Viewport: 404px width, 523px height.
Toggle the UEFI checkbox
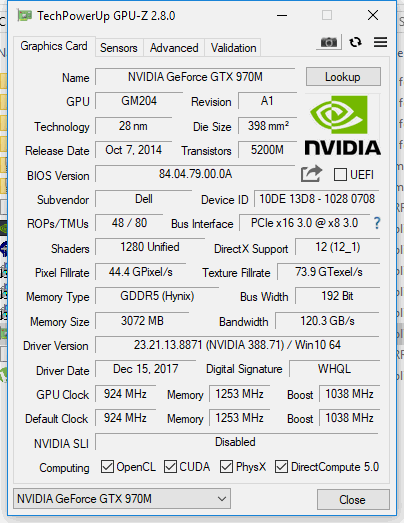click(340, 174)
